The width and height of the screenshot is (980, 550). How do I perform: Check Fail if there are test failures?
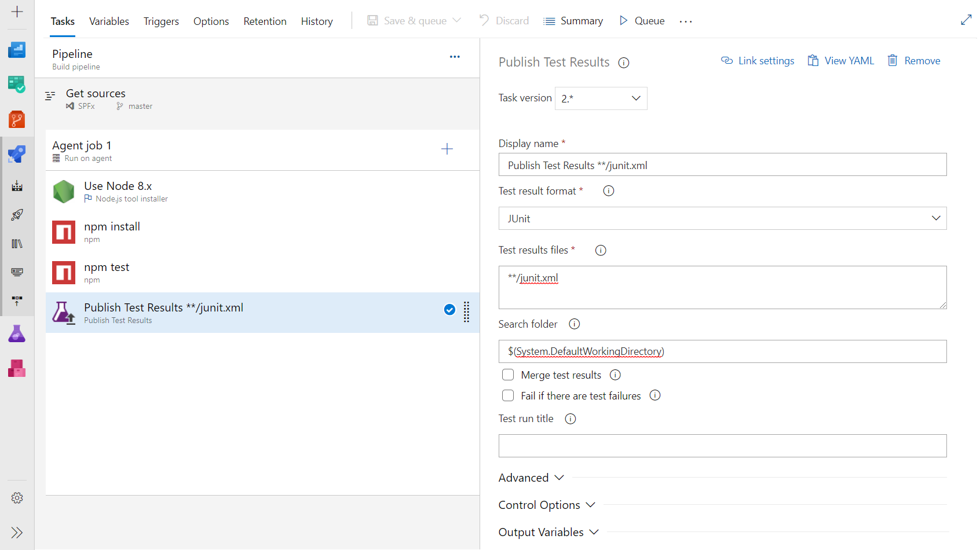[x=508, y=396]
